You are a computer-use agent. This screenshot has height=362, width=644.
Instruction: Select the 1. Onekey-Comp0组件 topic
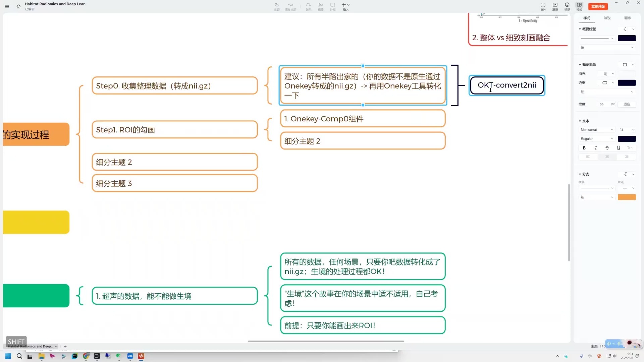coord(363,119)
